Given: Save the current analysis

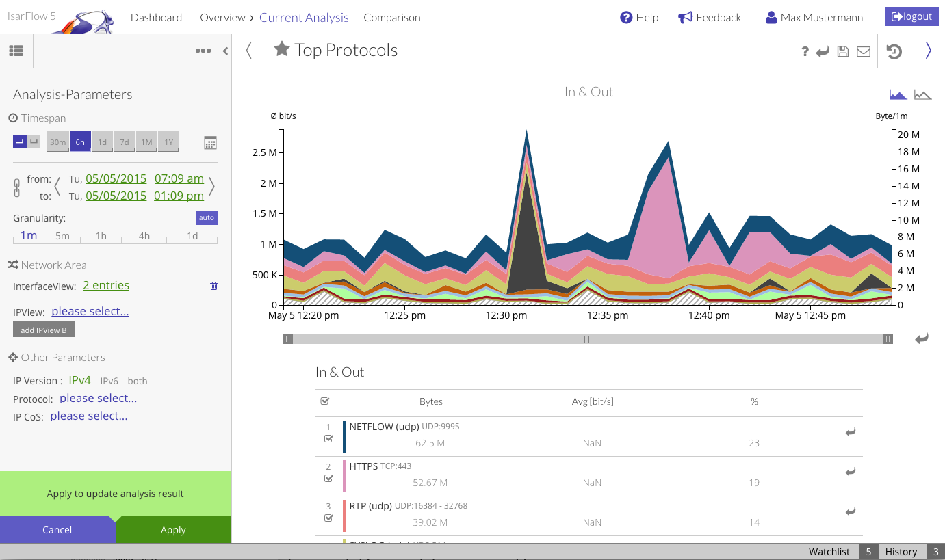Looking at the screenshot, I should (x=842, y=51).
